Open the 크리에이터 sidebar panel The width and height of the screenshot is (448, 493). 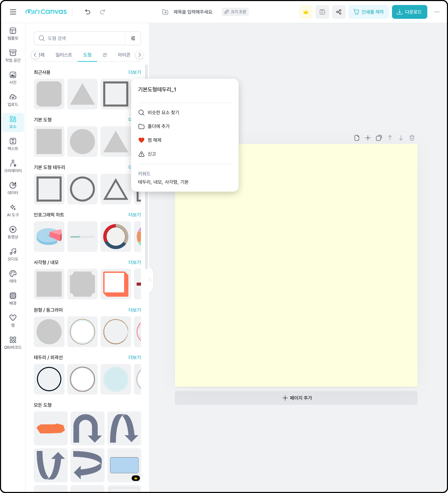13,166
